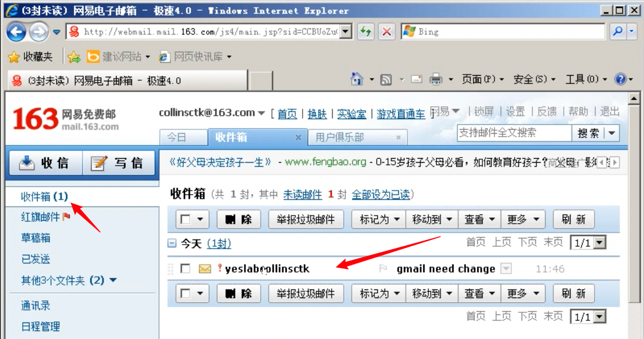The image size is (644, 339).
Task: Open the 安全(S) menu
Action: click(x=534, y=79)
